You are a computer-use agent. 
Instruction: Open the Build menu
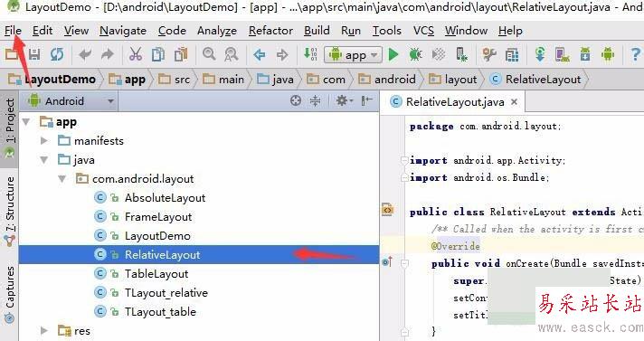[x=317, y=31]
